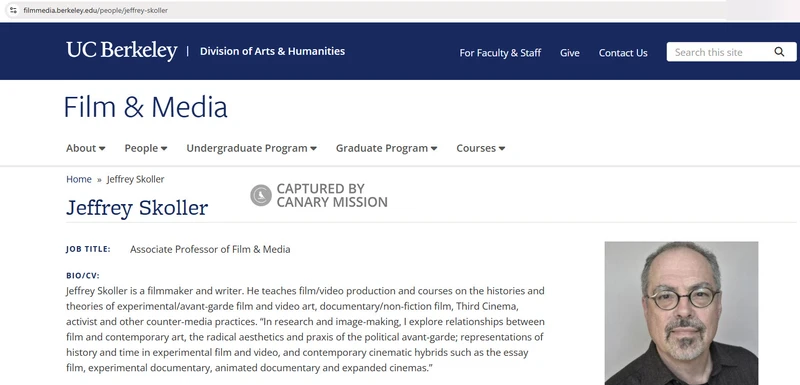Go to the Give page
Screen dimensions: 800x385
tap(569, 53)
